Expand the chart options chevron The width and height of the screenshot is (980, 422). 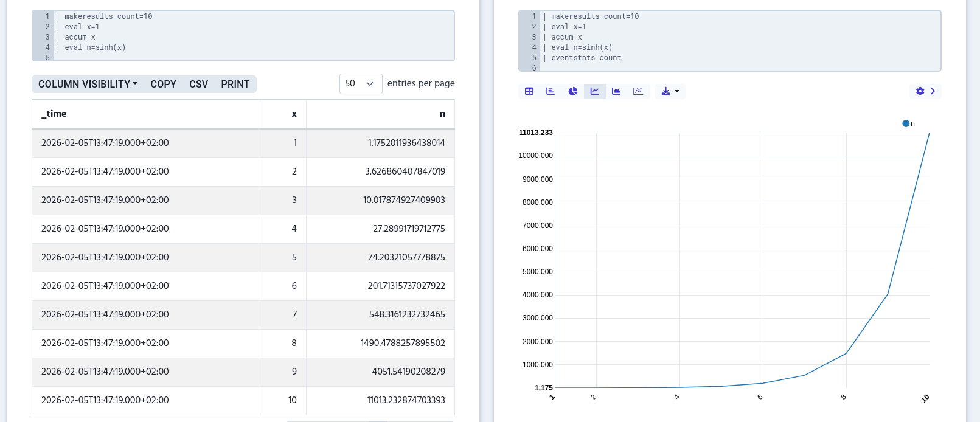933,91
